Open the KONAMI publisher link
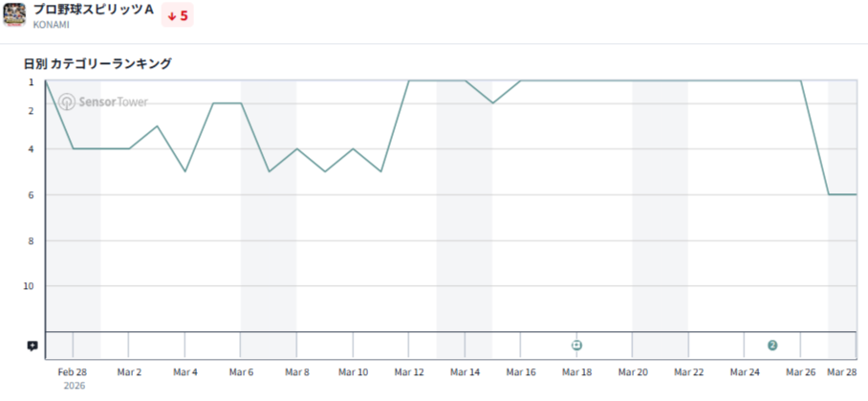The image size is (868, 401). [x=51, y=25]
